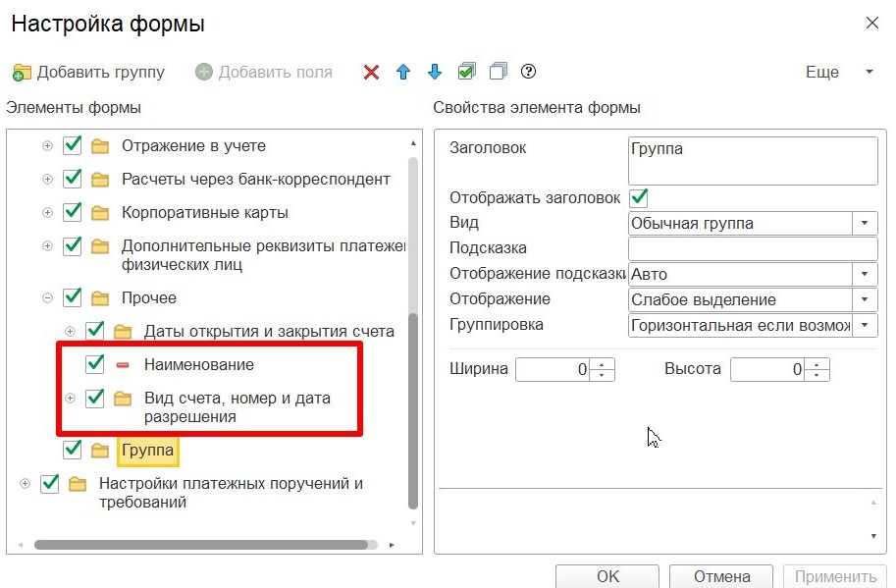Toggle the Отображать заголовок checkbox
The width and height of the screenshot is (896, 588).
point(639,198)
